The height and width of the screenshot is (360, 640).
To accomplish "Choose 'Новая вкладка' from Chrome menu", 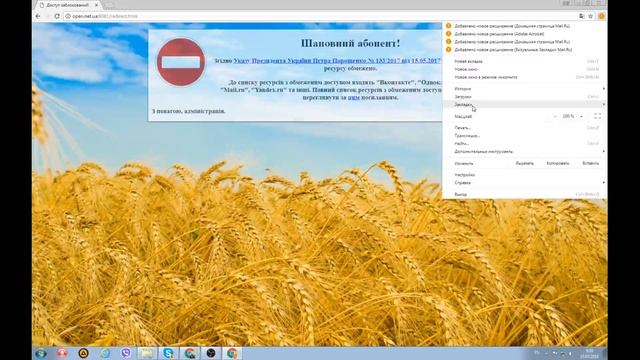I will click(524, 61).
